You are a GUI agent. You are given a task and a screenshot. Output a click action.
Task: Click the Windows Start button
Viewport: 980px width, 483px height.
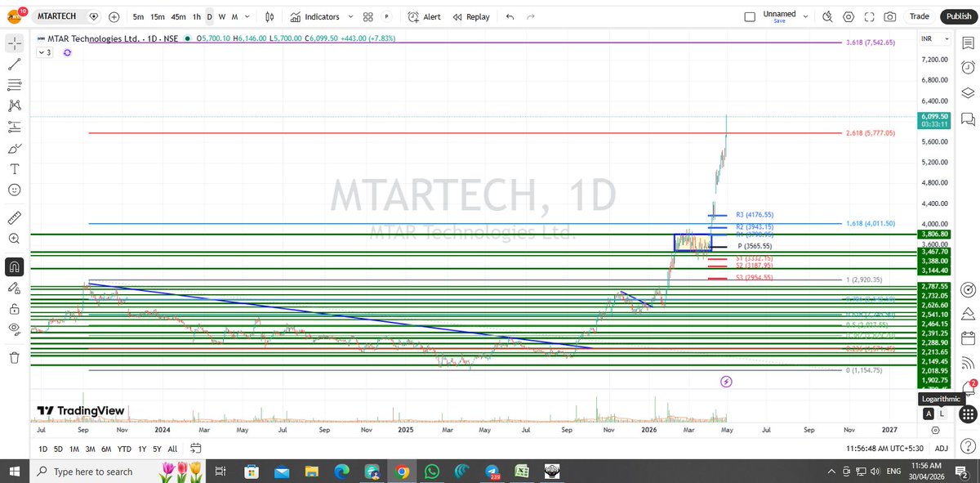[x=15, y=472]
